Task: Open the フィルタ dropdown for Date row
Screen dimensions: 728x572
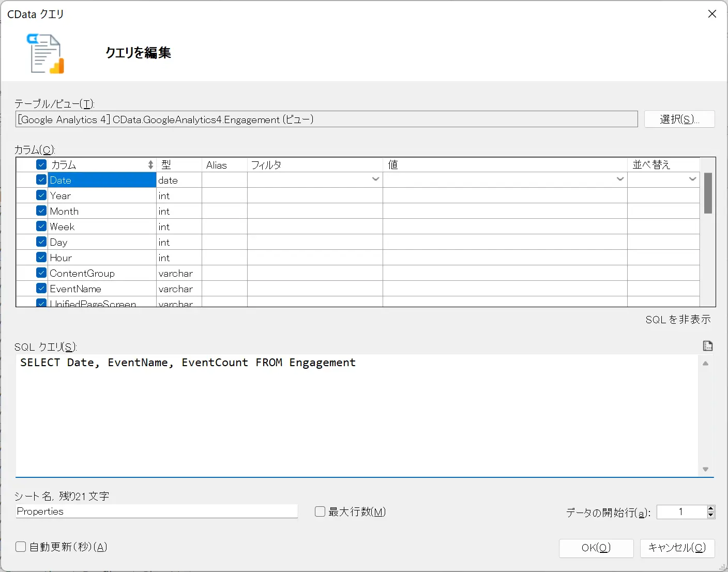Action: point(375,179)
